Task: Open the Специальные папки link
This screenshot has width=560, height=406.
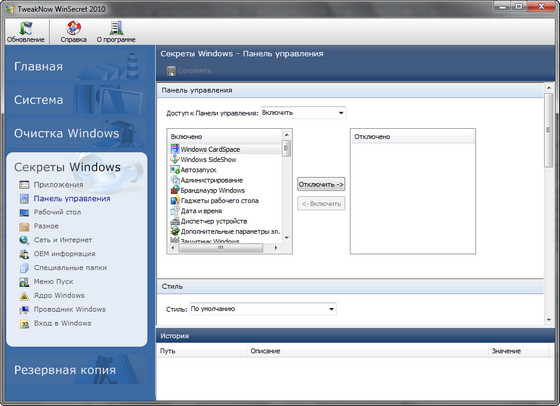Action: pos(70,267)
